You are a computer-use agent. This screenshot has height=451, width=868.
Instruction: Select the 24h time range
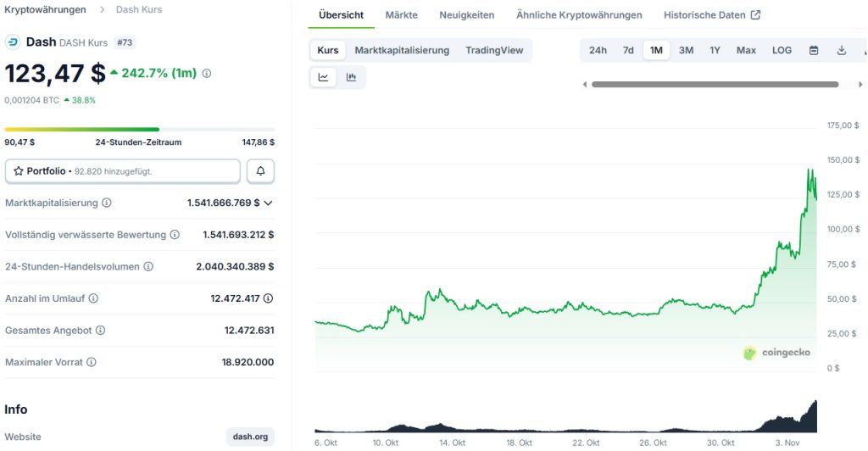[598, 50]
